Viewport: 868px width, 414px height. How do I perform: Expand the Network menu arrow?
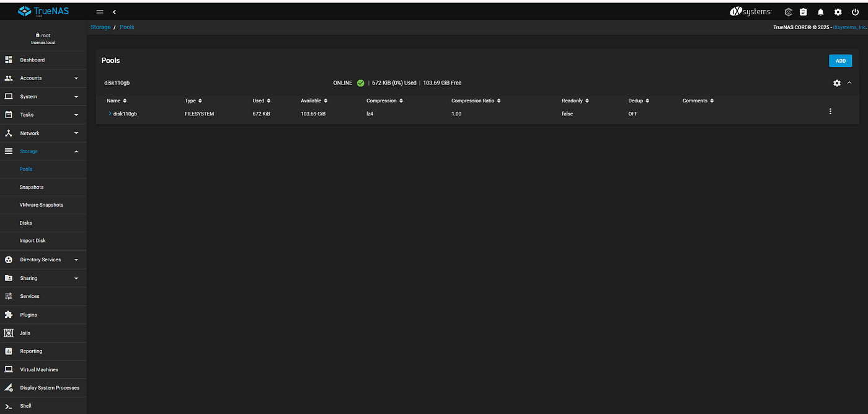[x=76, y=133]
